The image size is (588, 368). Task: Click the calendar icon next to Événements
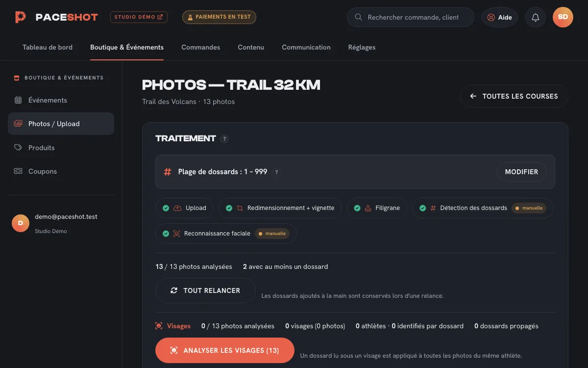pyautogui.click(x=18, y=100)
